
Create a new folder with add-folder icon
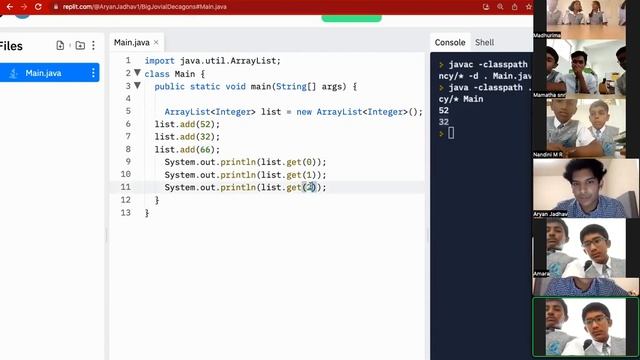(80, 45)
